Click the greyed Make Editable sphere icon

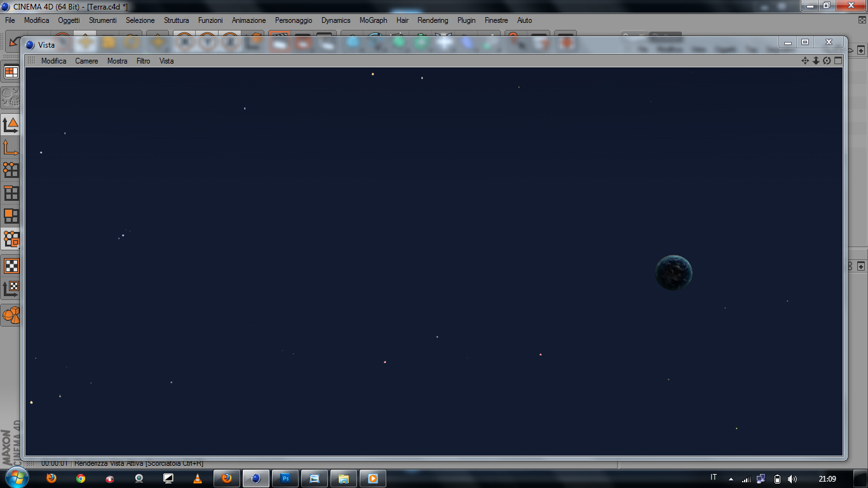11,97
